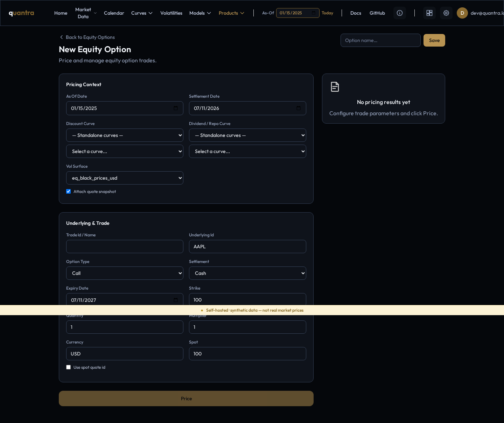Viewport: 504px width, 423px height.
Task: Open Discount Curve Select a curve dropdown
Action: tap(125, 151)
